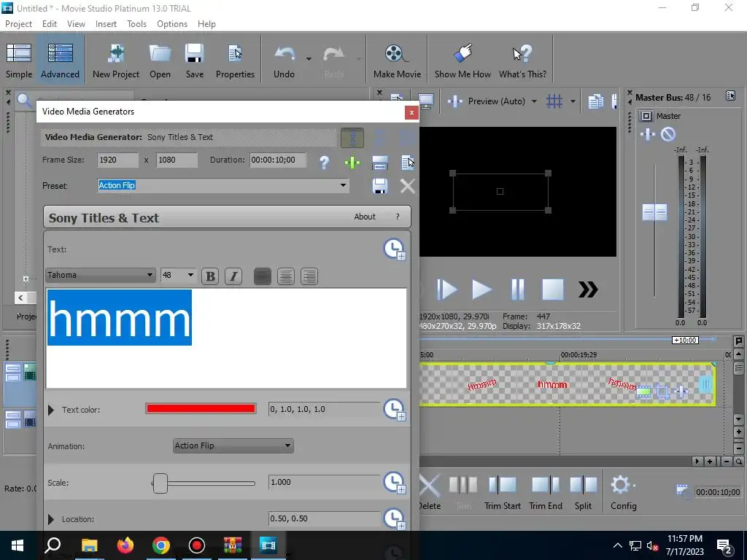Save the project using toolbar Save

[x=194, y=61]
